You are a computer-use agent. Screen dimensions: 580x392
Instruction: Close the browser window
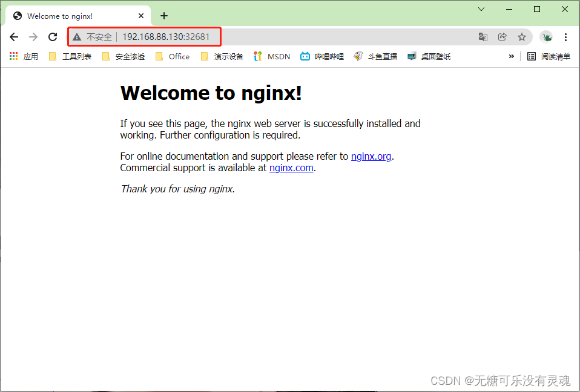(x=565, y=9)
